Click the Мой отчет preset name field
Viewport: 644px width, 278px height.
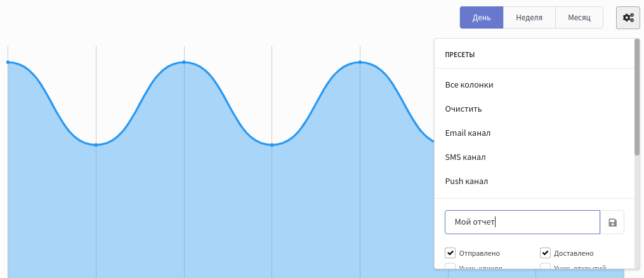pos(522,223)
